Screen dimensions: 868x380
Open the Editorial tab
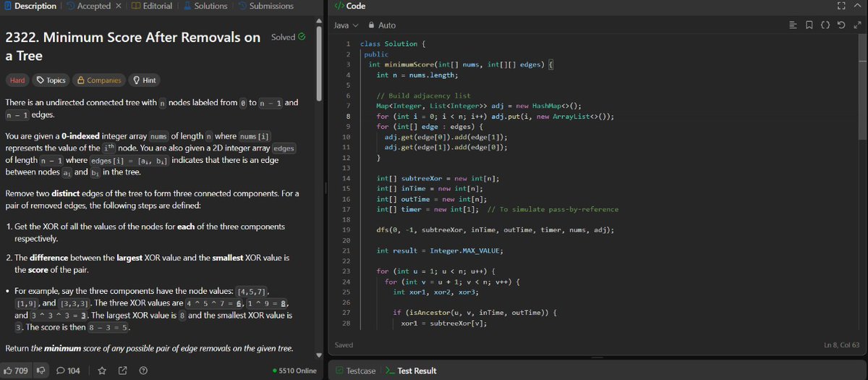point(152,6)
